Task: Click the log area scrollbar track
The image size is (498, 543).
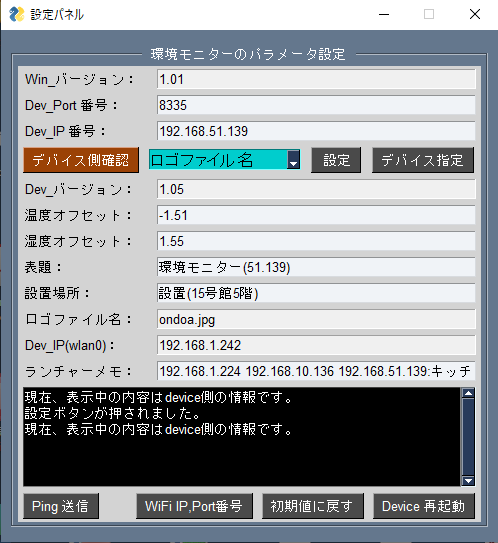Action: click(468, 437)
